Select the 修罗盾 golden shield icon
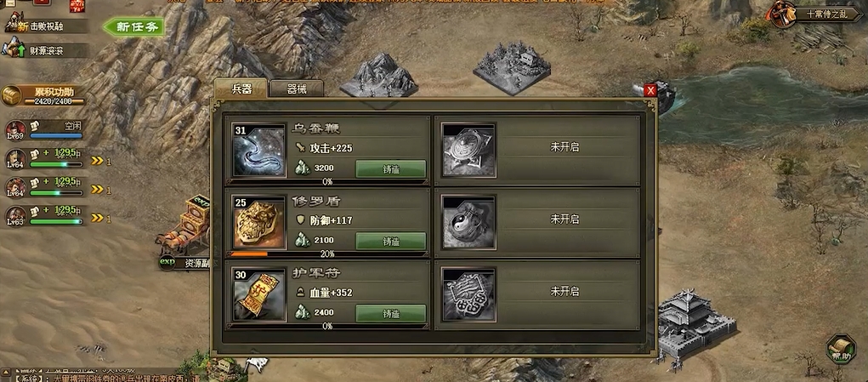868x382 pixels. [x=259, y=222]
